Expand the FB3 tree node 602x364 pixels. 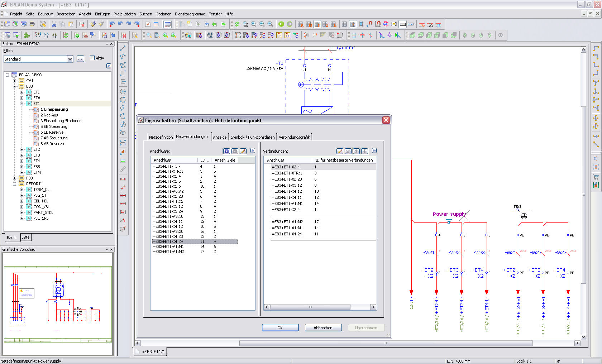tap(15, 178)
